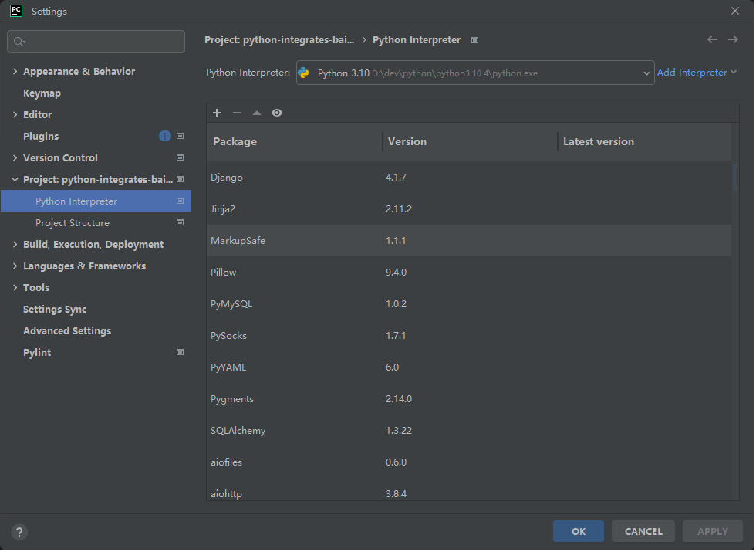Click the OK button
The height and width of the screenshot is (552, 756).
[x=578, y=531]
